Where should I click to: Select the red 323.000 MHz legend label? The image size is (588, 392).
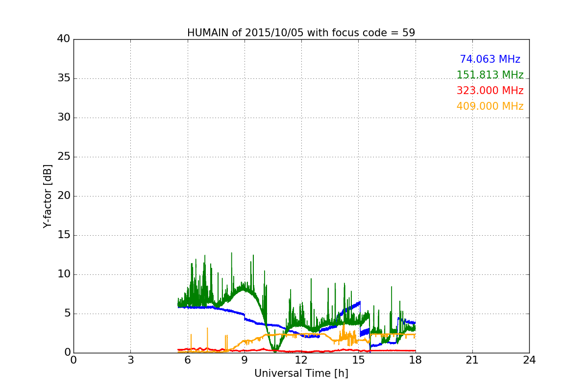(490, 91)
